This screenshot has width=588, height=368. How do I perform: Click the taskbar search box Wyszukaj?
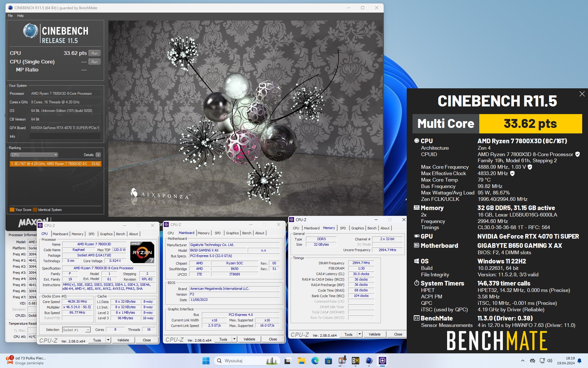(x=247, y=361)
